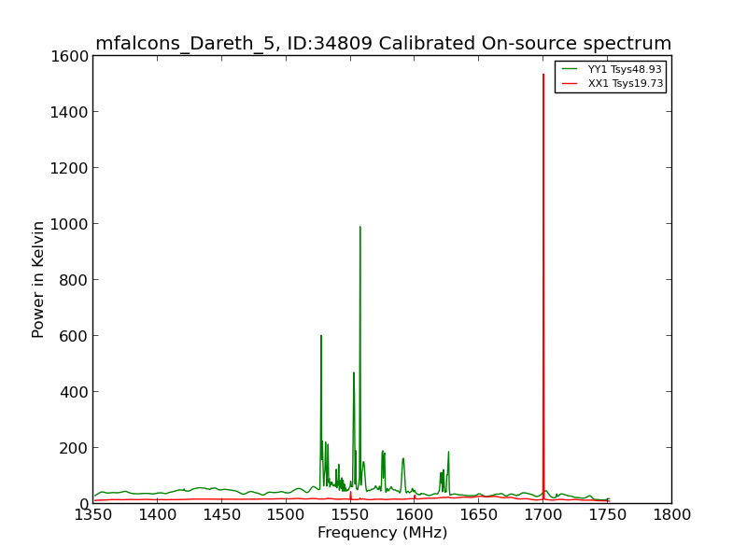Select the XX1 Tsys19.73 legend label
This screenshot has height=560, width=747.
[625, 83]
